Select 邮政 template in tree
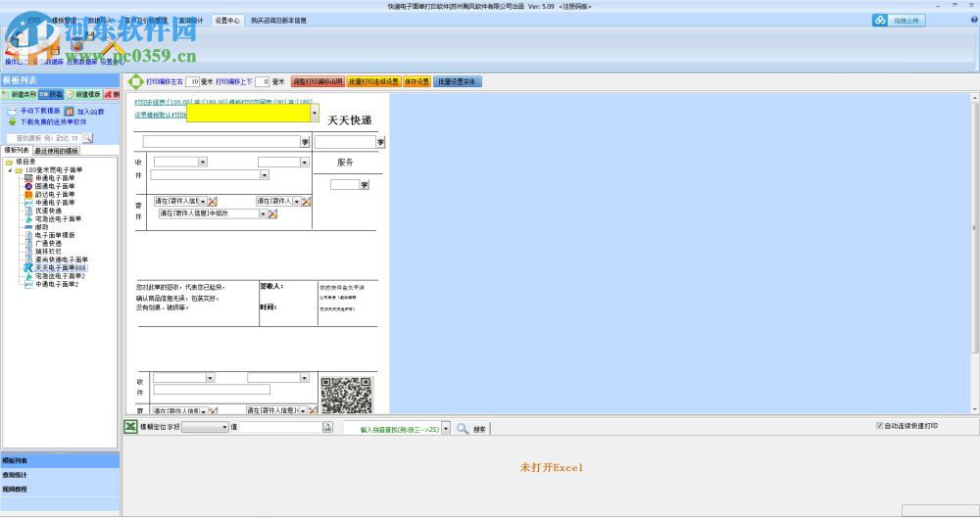The height and width of the screenshot is (518, 980). (x=41, y=227)
